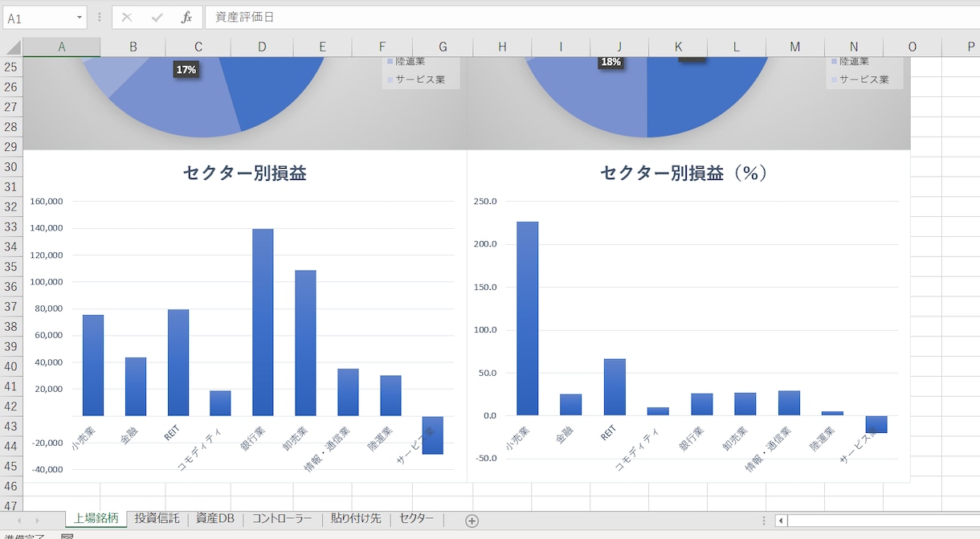Image resolution: width=980 pixels, height=539 pixels.
Task: Click the formula bar options dots handle
Action: [99, 18]
